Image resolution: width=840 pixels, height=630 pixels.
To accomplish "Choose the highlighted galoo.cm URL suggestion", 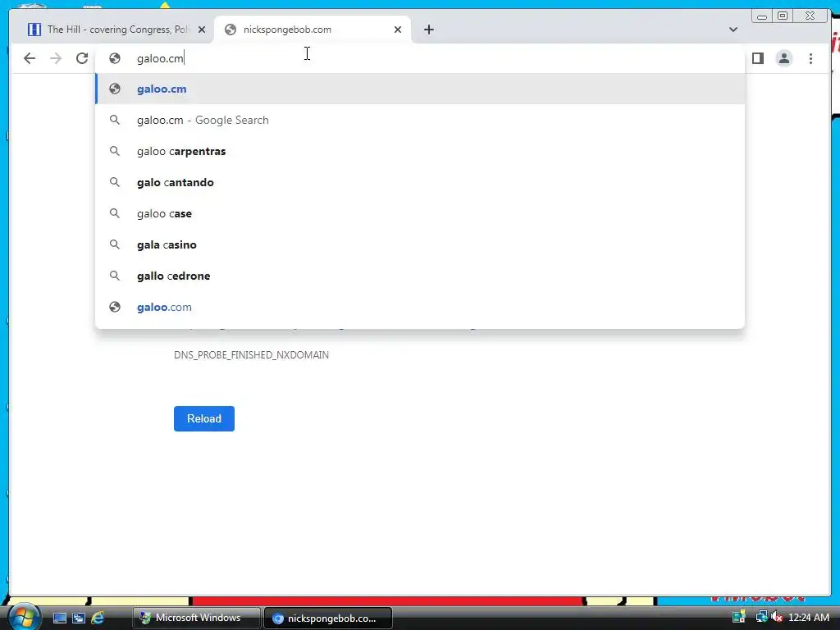I will click(x=420, y=89).
